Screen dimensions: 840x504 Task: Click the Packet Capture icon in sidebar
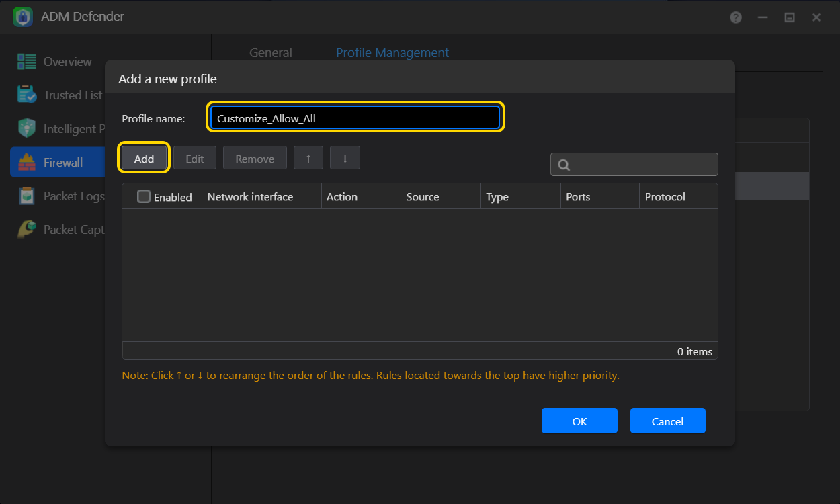[x=27, y=229]
